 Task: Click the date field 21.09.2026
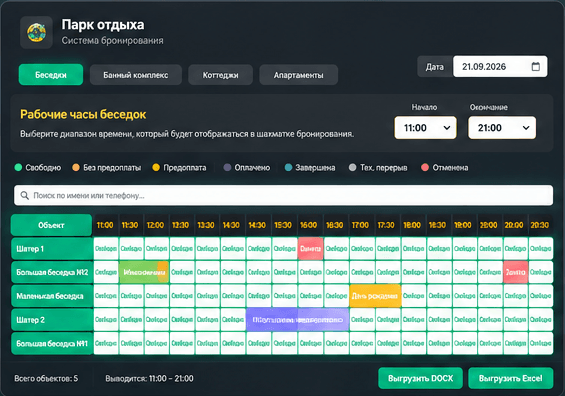click(500, 66)
